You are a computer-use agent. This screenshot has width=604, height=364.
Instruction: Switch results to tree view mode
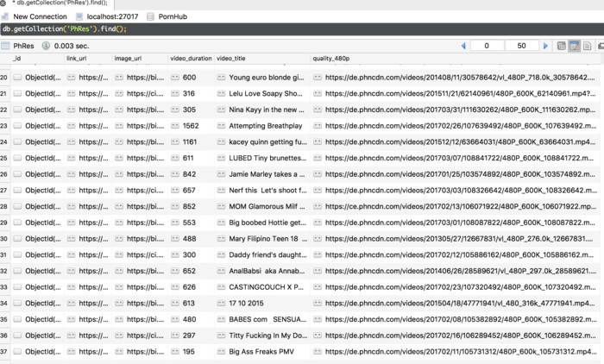click(x=562, y=46)
